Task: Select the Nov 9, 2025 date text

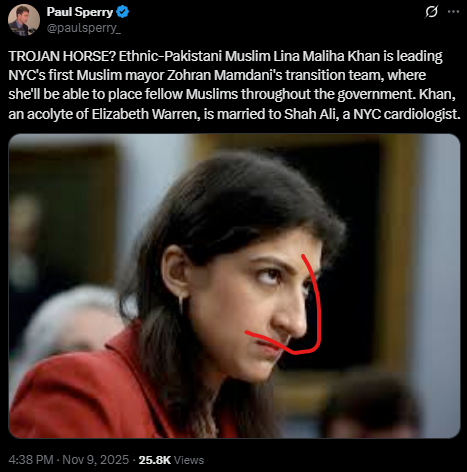Action: (x=96, y=460)
